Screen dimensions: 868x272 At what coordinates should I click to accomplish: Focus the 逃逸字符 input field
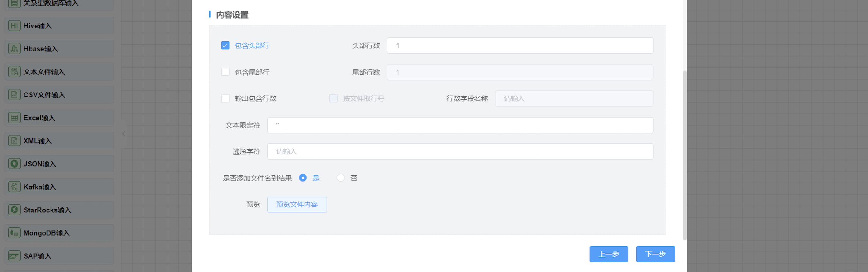point(460,152)
